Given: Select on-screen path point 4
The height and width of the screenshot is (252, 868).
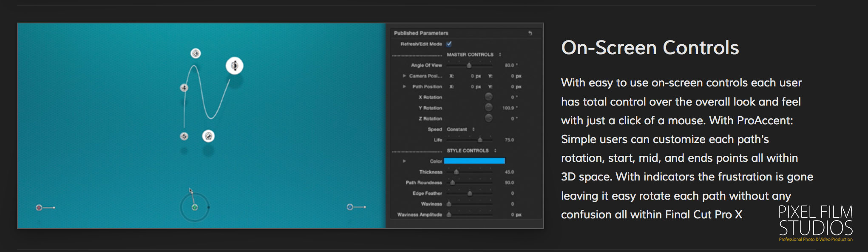Looking at the screenshot, I should (x=184, y=88).
